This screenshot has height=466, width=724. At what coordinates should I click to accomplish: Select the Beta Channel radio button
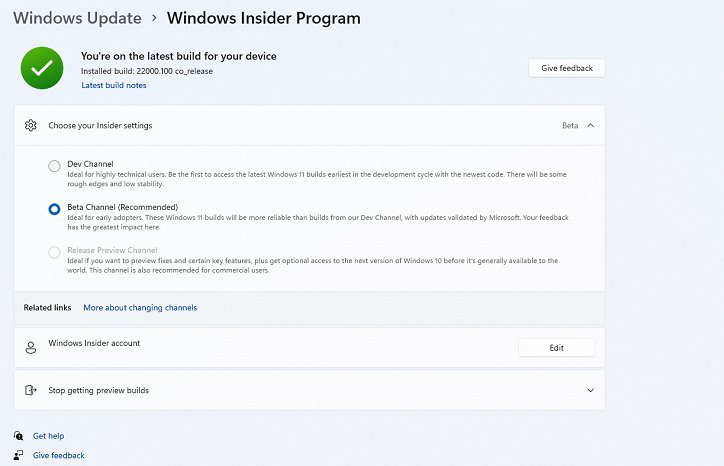coord(54,209)
